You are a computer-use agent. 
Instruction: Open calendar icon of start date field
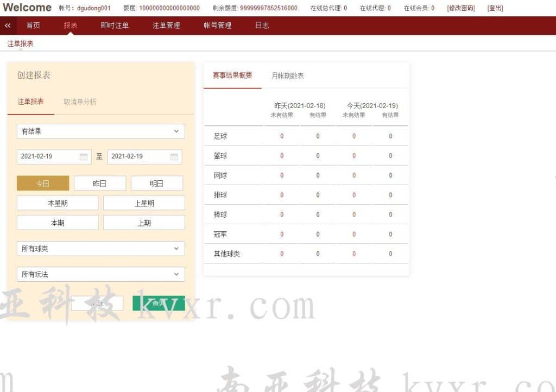coord(84,157)
